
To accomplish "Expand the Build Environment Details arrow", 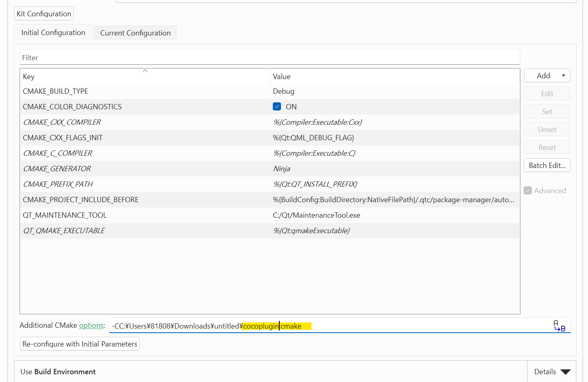I will 565,372.
